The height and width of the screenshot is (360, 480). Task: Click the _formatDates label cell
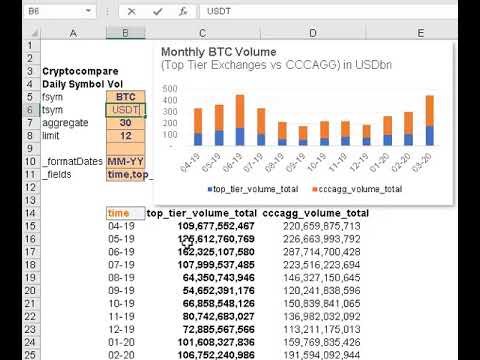coord(73,162)
